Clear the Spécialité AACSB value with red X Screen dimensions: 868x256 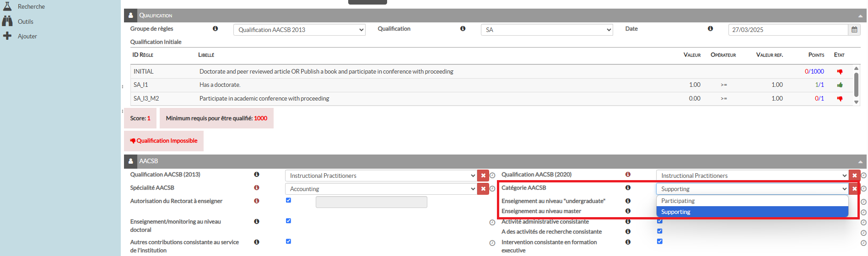(483, 189)
